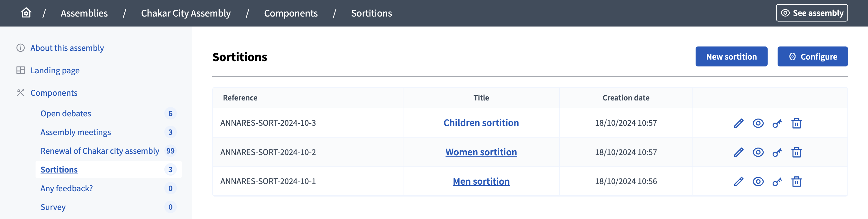
Task: Create a new sortition
Action: click(731, 56)
